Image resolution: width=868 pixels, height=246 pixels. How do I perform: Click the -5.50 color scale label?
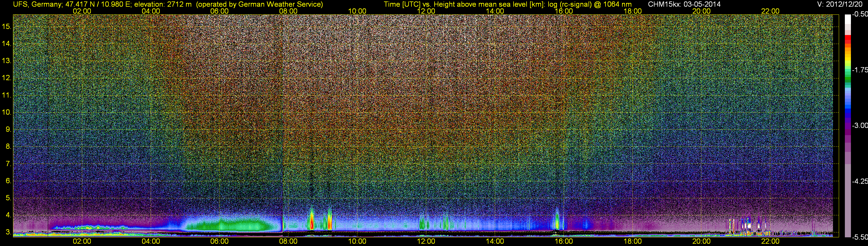tap(860, 237)
